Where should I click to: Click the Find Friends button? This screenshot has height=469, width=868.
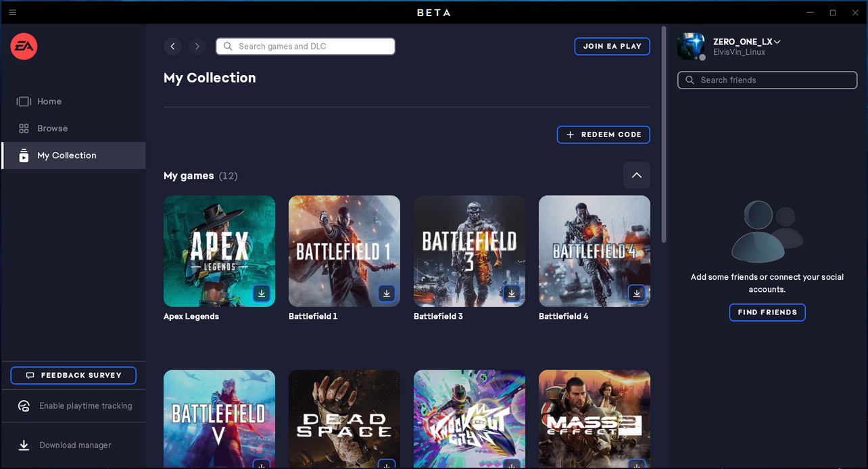[x=767, y=312]
